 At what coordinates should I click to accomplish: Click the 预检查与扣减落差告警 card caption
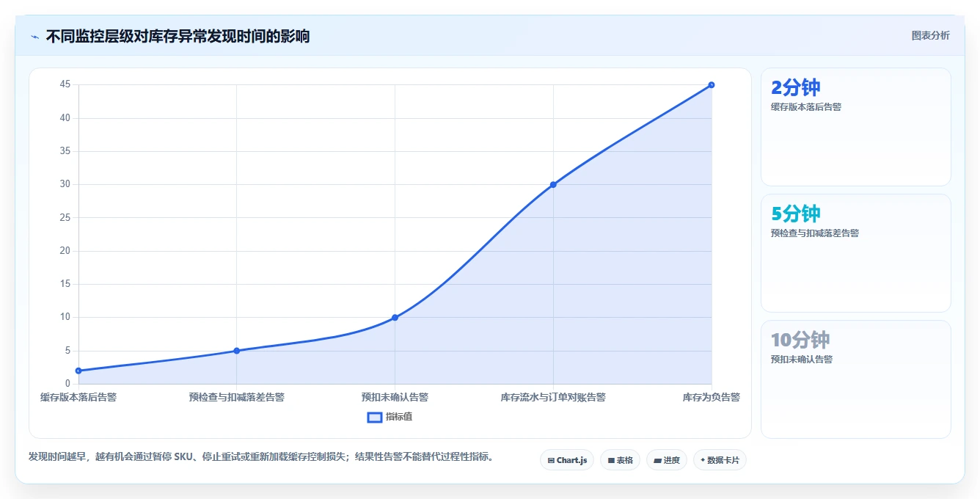coord(814,233)
